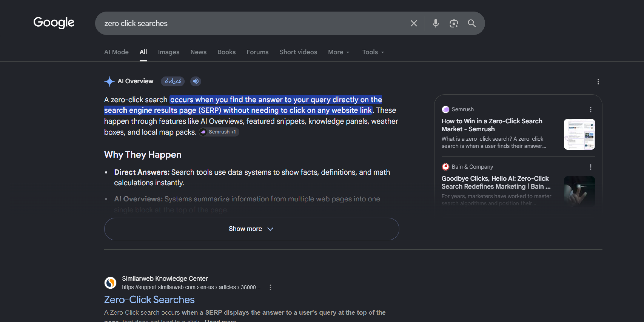Expand the More search filters dropdown

pos(339,52)
